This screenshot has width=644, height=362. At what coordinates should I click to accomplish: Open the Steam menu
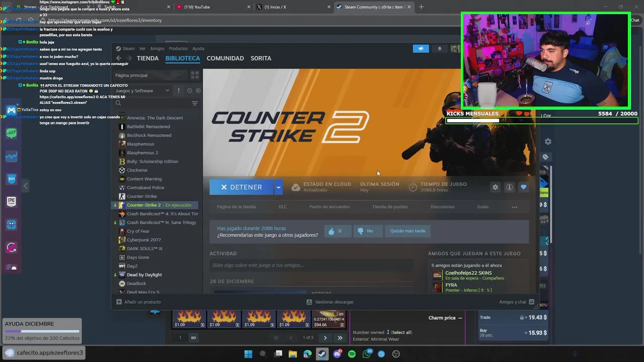point(129,49)
